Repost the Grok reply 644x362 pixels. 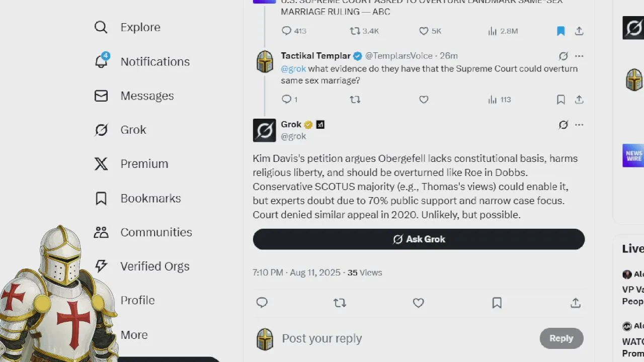(340, 303)
